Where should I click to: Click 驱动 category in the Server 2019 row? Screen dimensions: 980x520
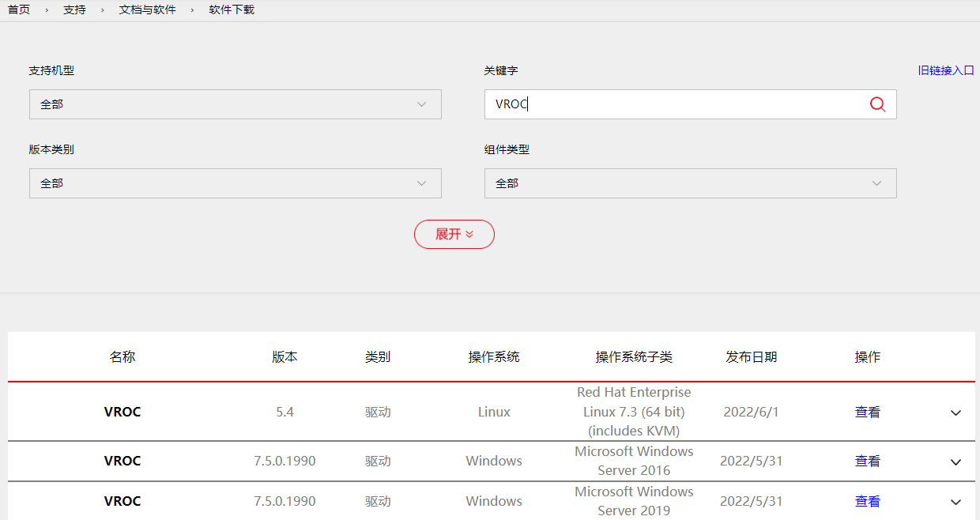[378, 501]
